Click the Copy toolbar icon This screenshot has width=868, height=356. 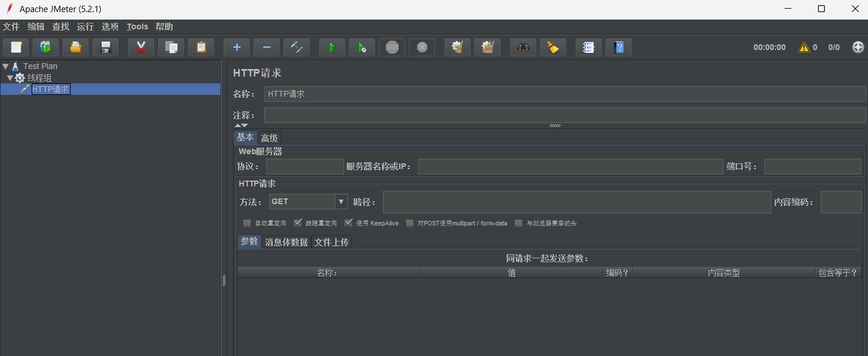click(171, 47)
